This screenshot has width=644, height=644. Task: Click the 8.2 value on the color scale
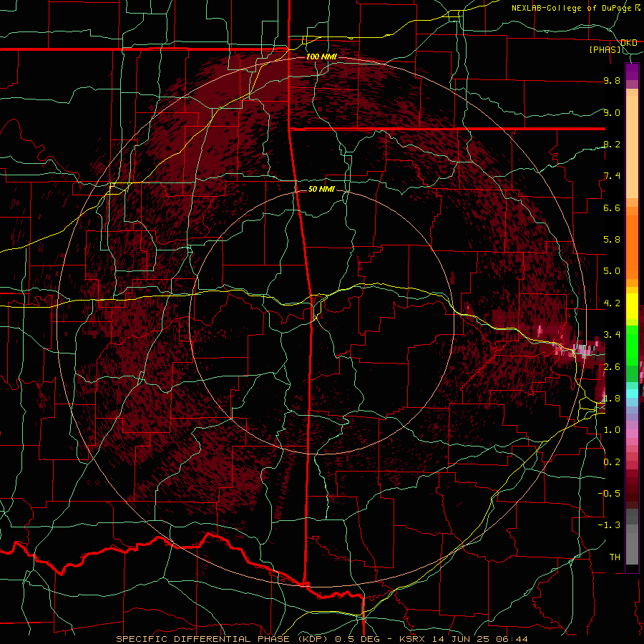pyautogui.click(x=612, y=144)
